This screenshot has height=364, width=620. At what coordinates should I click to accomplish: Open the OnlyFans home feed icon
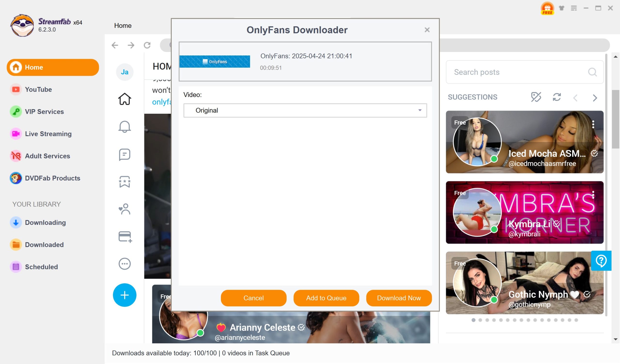(125, 99)
